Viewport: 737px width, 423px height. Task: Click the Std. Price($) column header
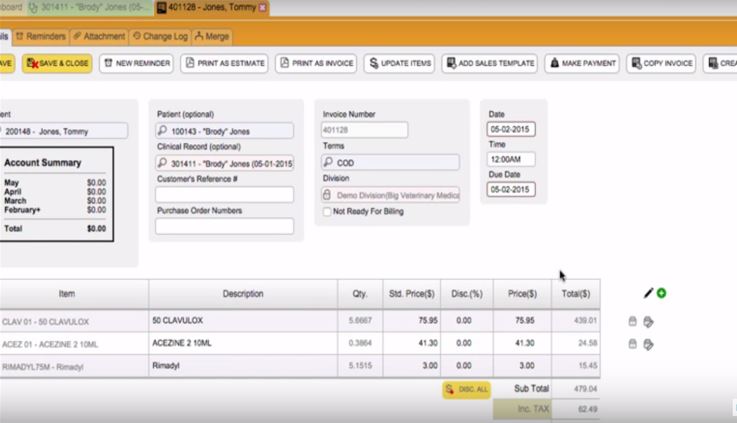[x=412, y=294]
